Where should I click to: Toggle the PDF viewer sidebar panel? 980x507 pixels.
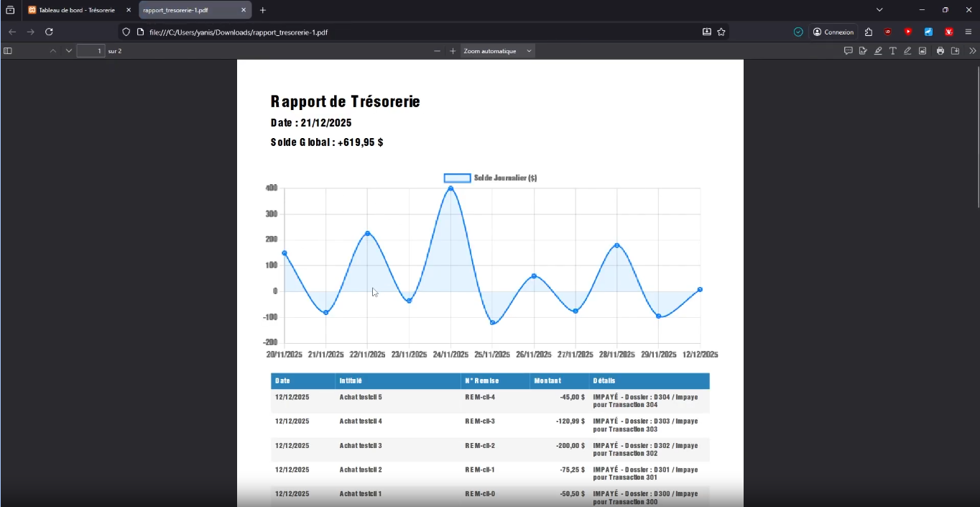pos(8,51)
